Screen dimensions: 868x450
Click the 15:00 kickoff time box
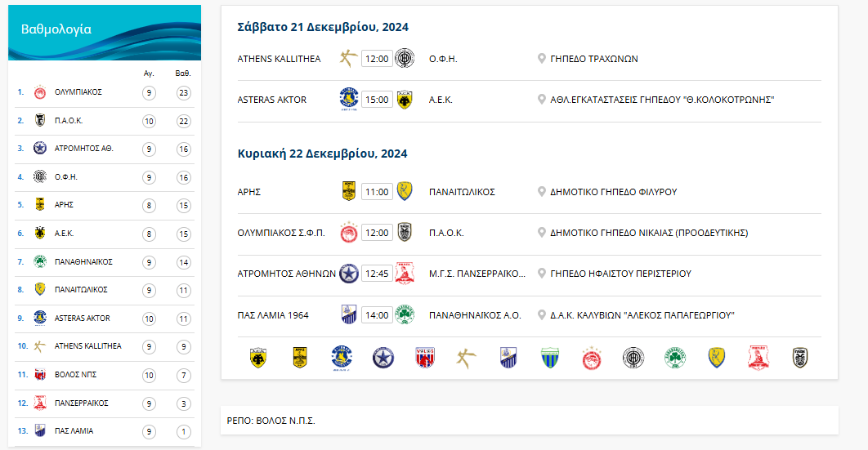tap(377, 100)
